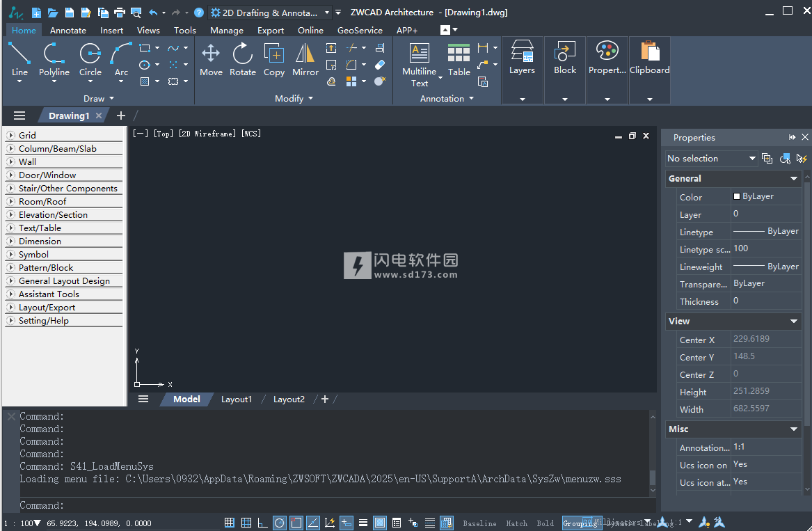Image resolution: width=812 pixels, height=531 pixels.
Task: Collapse the View properties section
Action: pyautogui.click(x=793, y=322)
